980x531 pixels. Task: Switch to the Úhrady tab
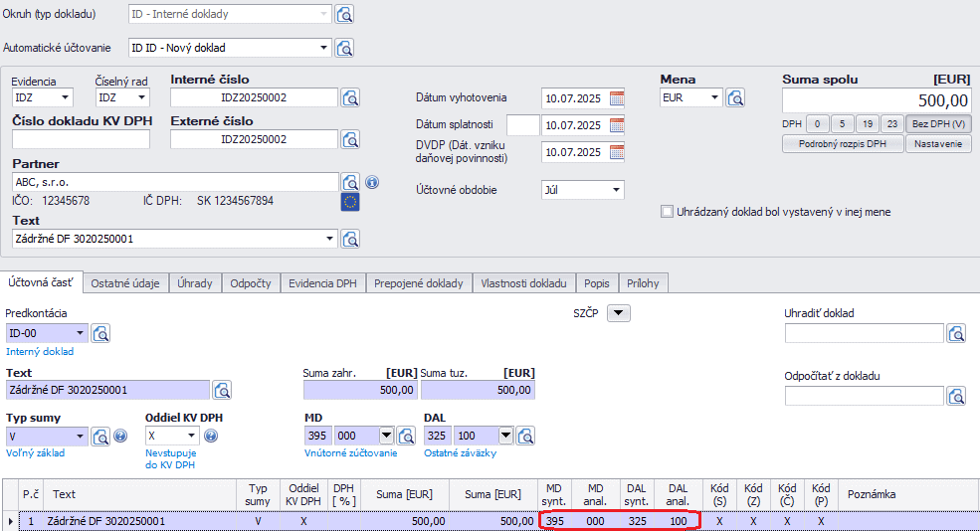195,283
